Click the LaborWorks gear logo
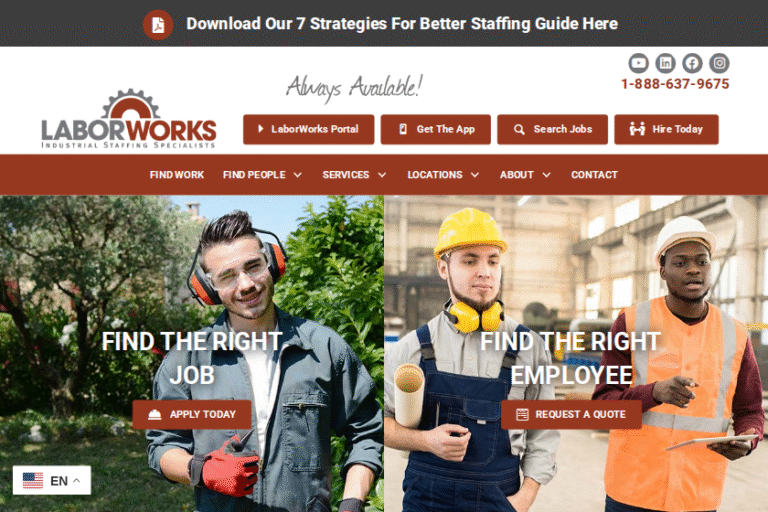The height and width of the screenshot is (512, 768). tap(129, 119)
